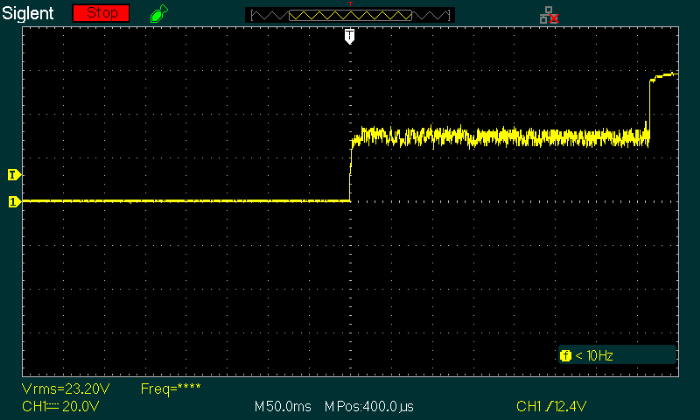Select the Freq=**** measurement readout
The image size is (700, 420).
click(x=171, y=389)
